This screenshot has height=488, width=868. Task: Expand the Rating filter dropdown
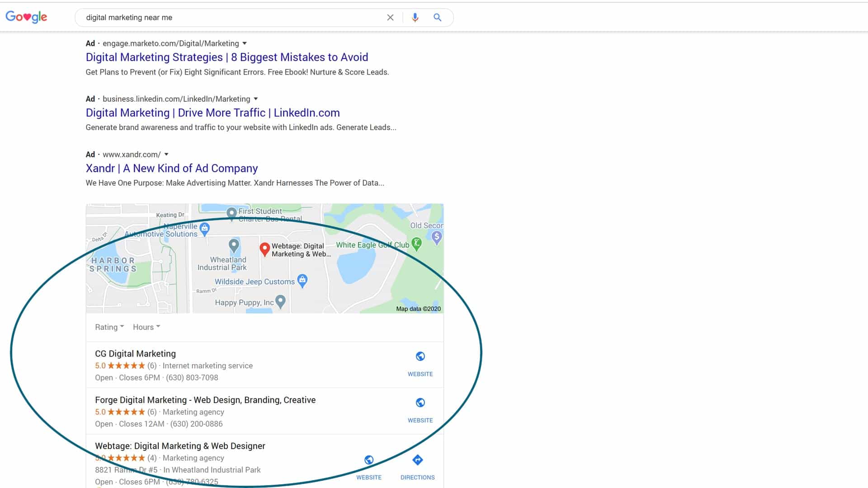(109, 327)
